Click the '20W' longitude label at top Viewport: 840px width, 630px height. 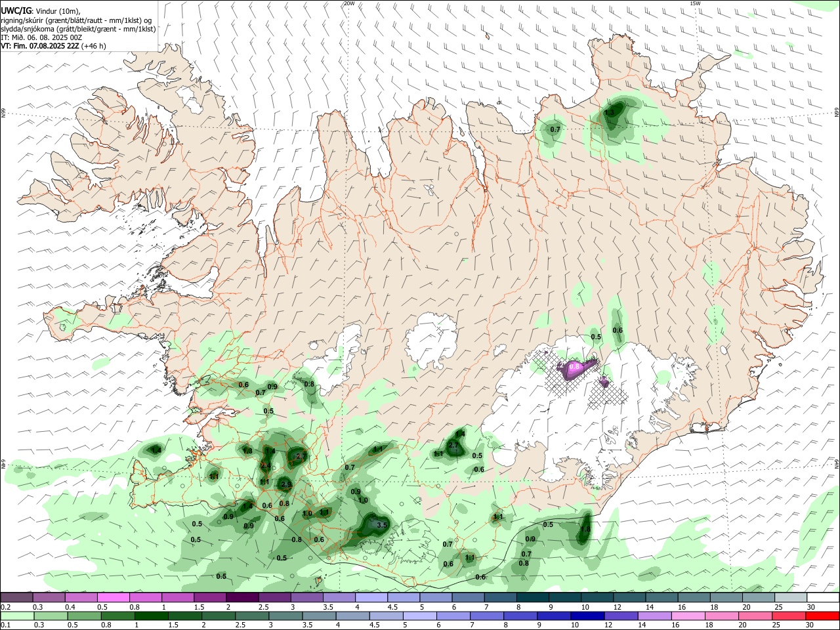pyautogui.click(x=349, y=3)
